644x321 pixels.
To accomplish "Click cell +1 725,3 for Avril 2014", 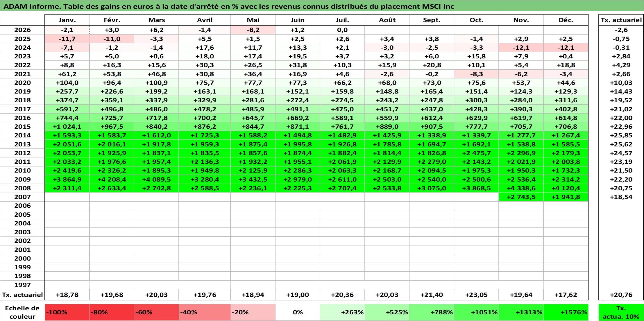I will pos(205,135).
